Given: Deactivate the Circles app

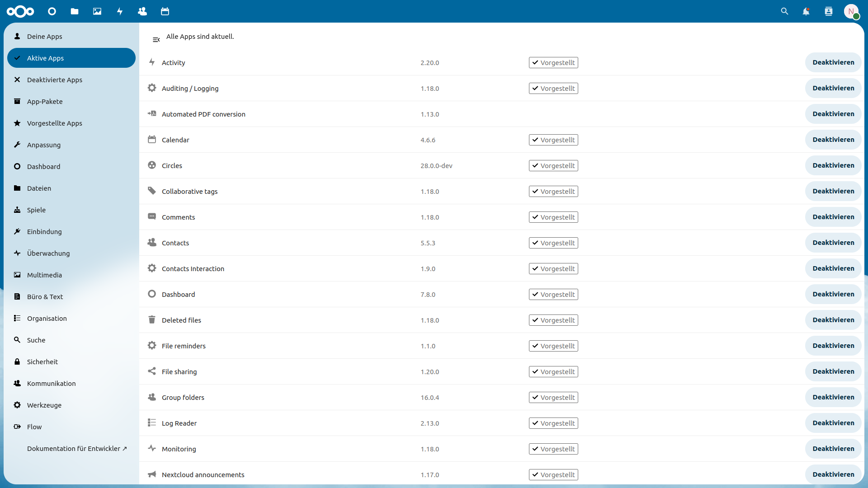Looking at the screenshot, I should 833,165.
